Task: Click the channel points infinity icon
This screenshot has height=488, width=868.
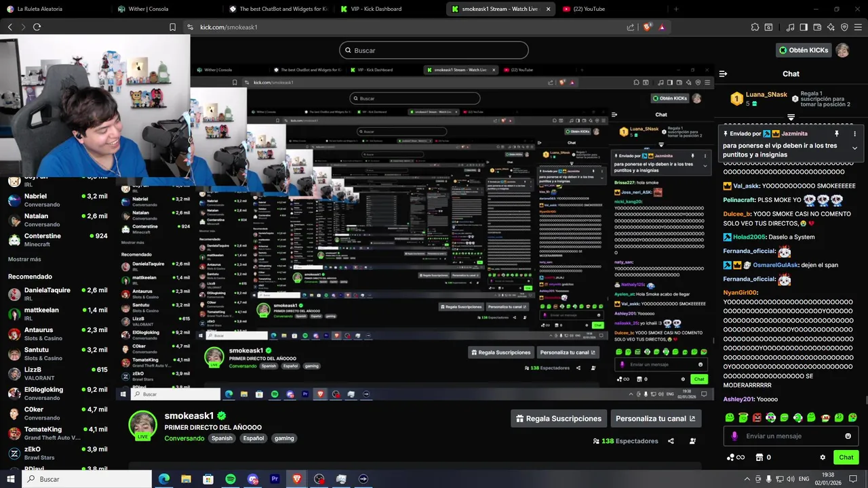Action: (x=735, y=457)
